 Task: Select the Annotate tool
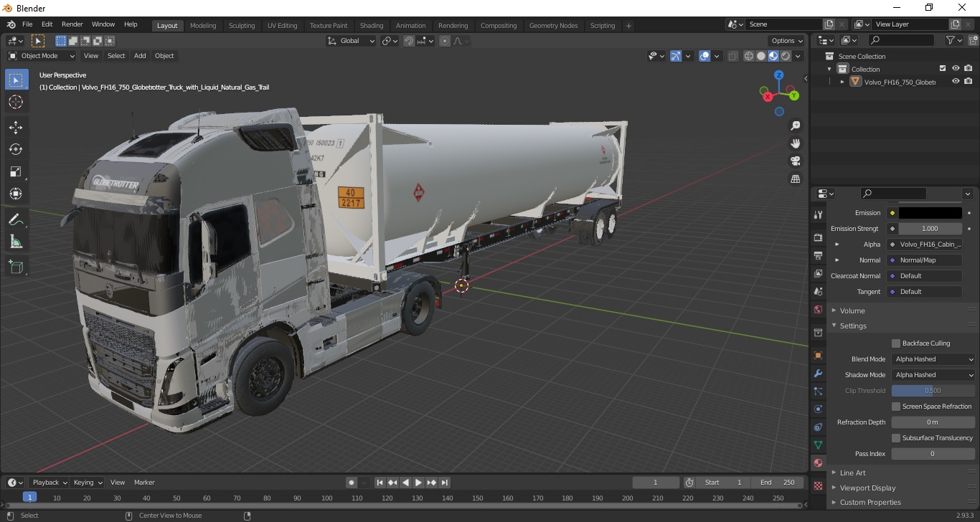coord(16,219)
